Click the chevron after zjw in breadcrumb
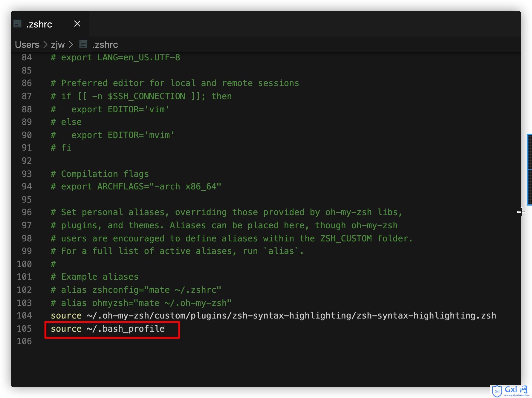The image size is (532, 398). click(x=71, y=45)
